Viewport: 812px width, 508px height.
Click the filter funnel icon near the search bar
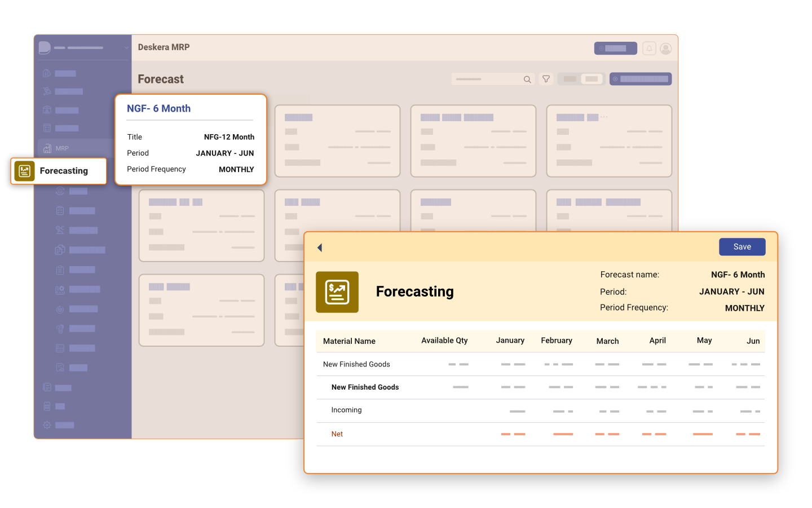(546, 79)
